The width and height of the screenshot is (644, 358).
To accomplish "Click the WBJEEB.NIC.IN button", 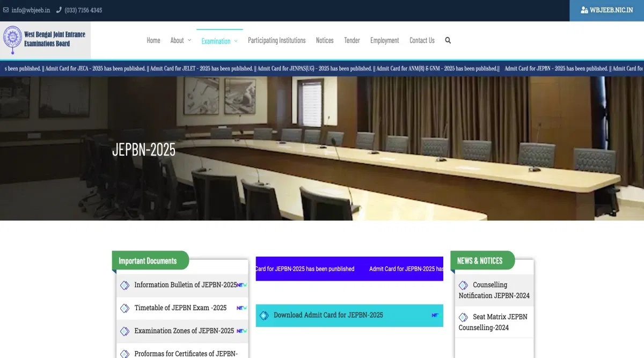I will [x=606, y=10].
